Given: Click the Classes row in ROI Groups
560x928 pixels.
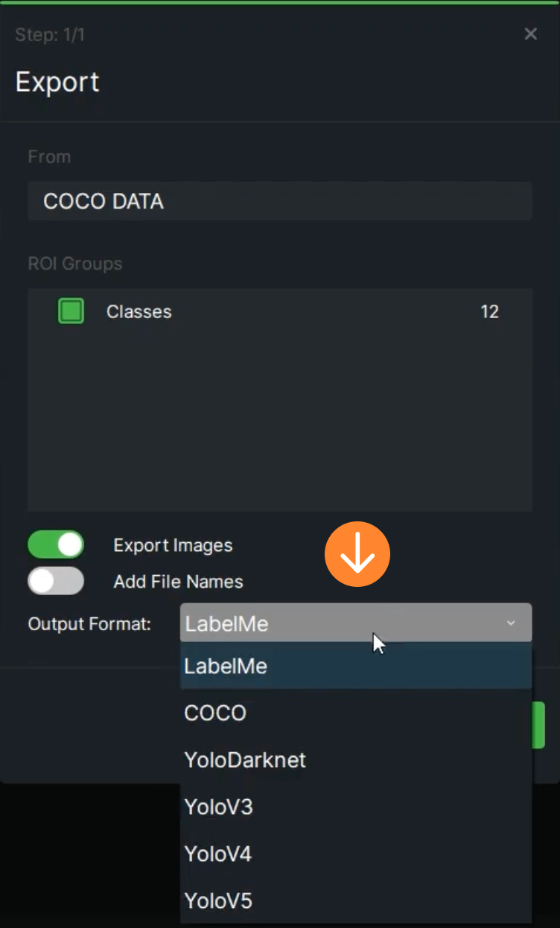Looking at the screenshot, I should 280,311.
